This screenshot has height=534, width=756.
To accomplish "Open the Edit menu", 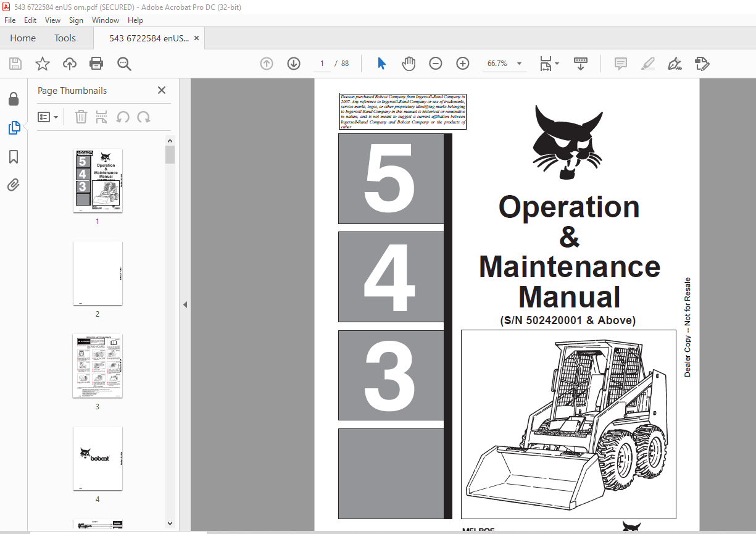I will pos(30,20).
